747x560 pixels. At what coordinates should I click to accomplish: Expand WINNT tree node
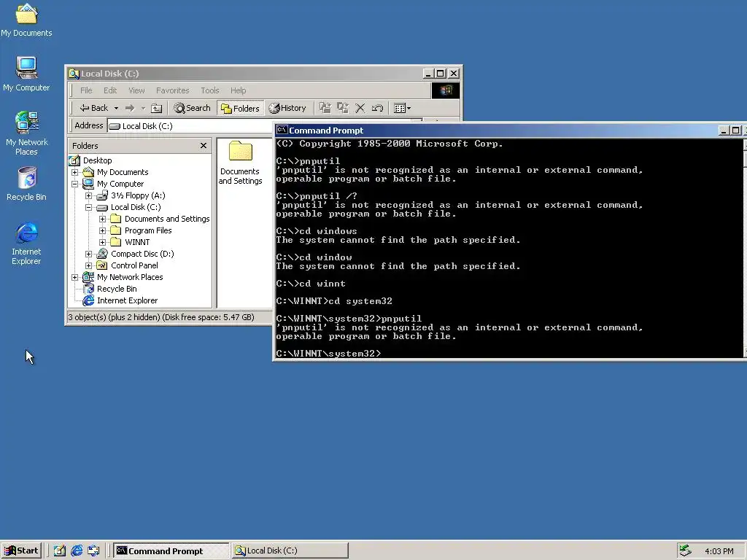click(102, 242)
